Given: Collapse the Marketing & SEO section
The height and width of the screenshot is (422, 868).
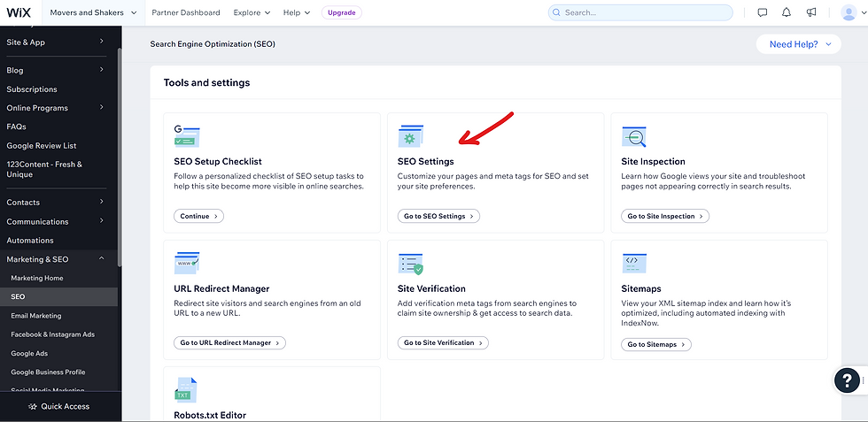Looking at the screenshot, I should point(102,259).
